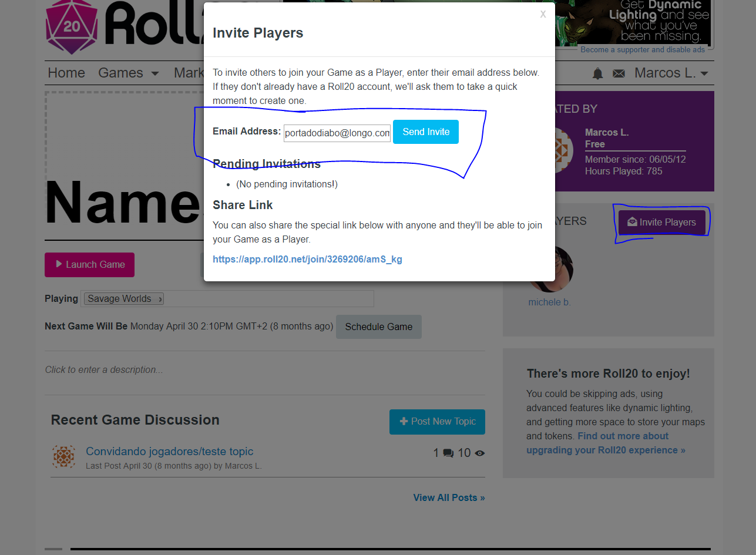Click the 'Hours Played: 785' text
This screenshot has width=756, height=555.
624,171
